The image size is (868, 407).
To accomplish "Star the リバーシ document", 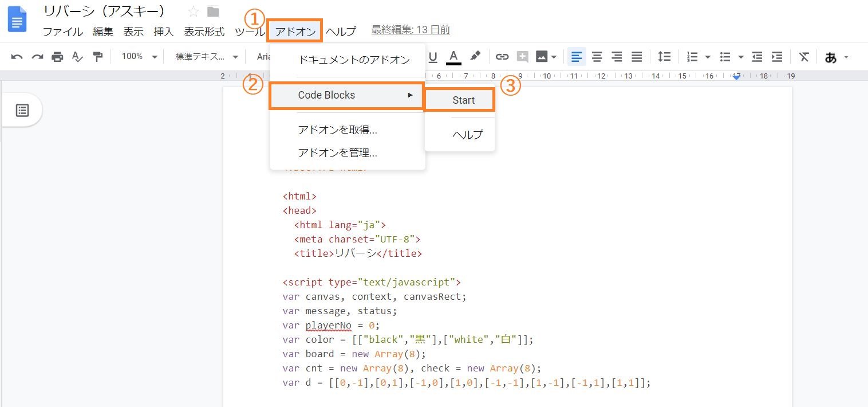I will (194, 11).
